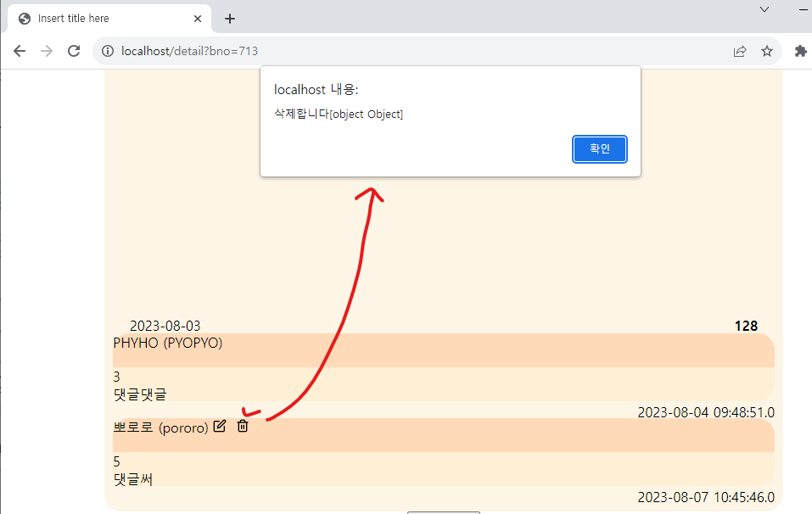The image size is (812, 514).
Task: Click the view count 128
Action: [x=746, y=326]
